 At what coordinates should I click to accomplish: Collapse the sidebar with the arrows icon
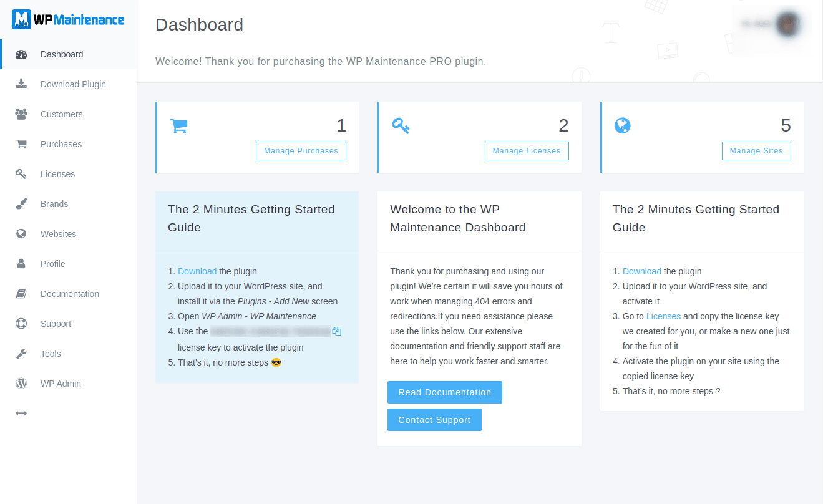(21, 414)
